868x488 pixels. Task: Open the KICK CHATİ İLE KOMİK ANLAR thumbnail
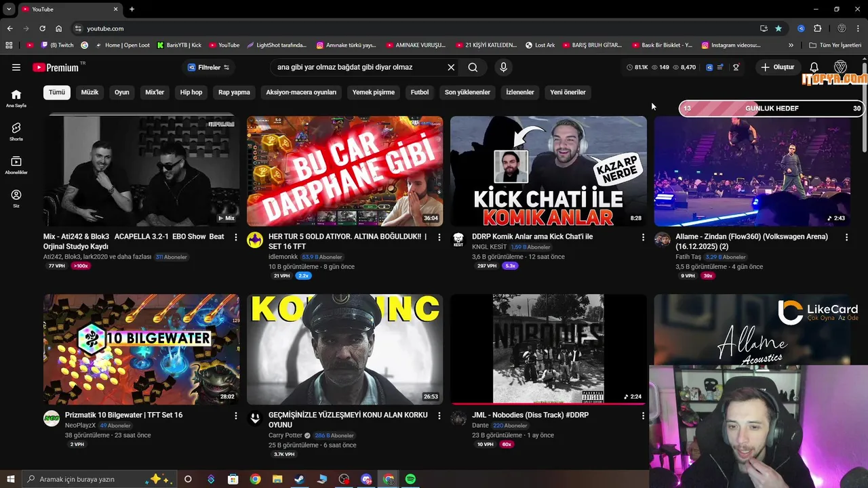click(x=548, y=171)
